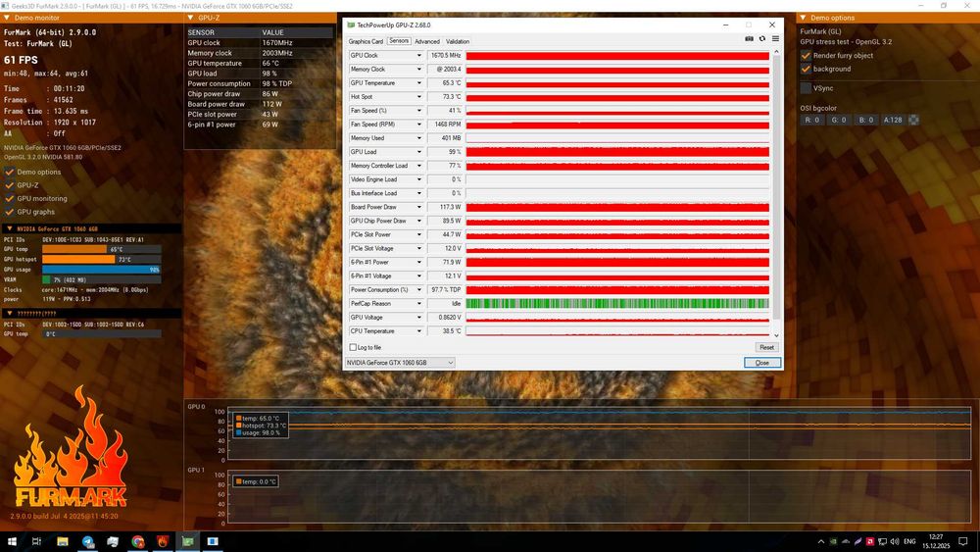Open the Memory Used sensor dropdown
This screenshot has height=552, width=980.
(418, 138)
